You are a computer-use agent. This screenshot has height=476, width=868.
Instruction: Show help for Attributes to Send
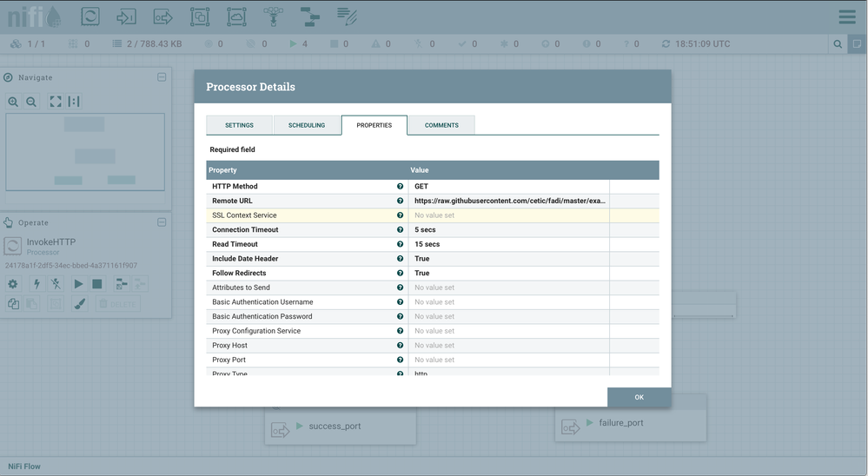(400, 288)
